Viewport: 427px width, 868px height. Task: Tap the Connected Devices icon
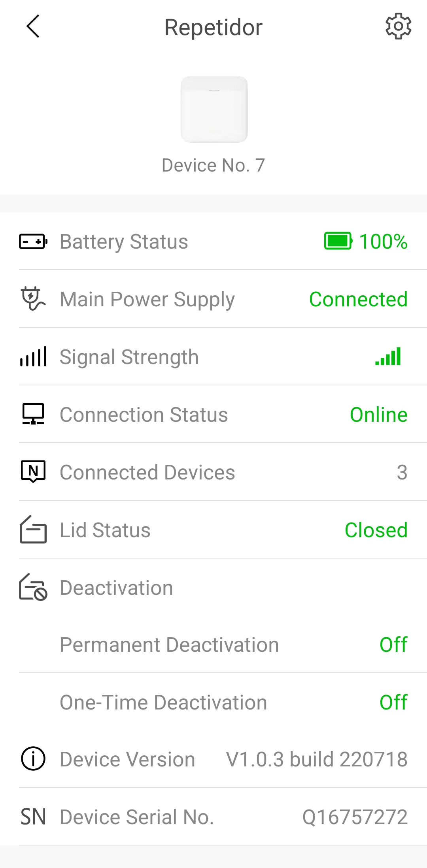point(33,472)
